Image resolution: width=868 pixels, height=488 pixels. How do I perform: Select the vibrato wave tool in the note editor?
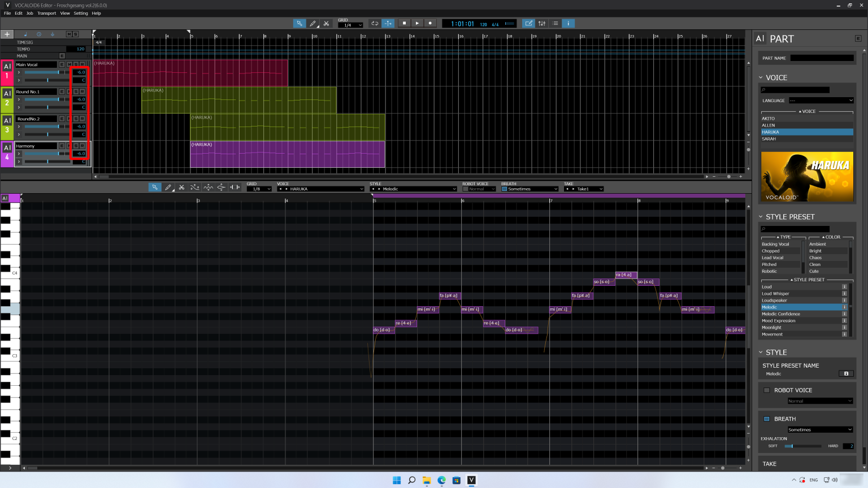click(x=208, y=188)
